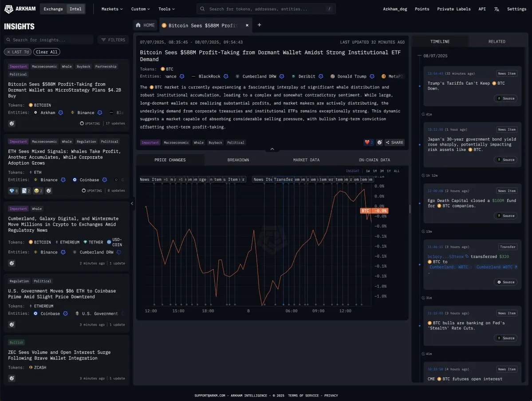Click the TETHER token icon in Cumberland card

click(85, 242)
